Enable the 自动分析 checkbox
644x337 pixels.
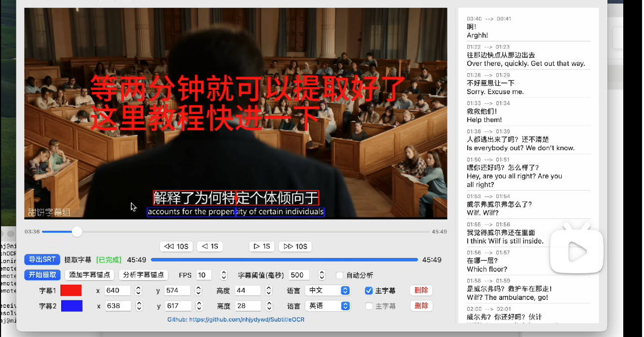coord(339,275)
